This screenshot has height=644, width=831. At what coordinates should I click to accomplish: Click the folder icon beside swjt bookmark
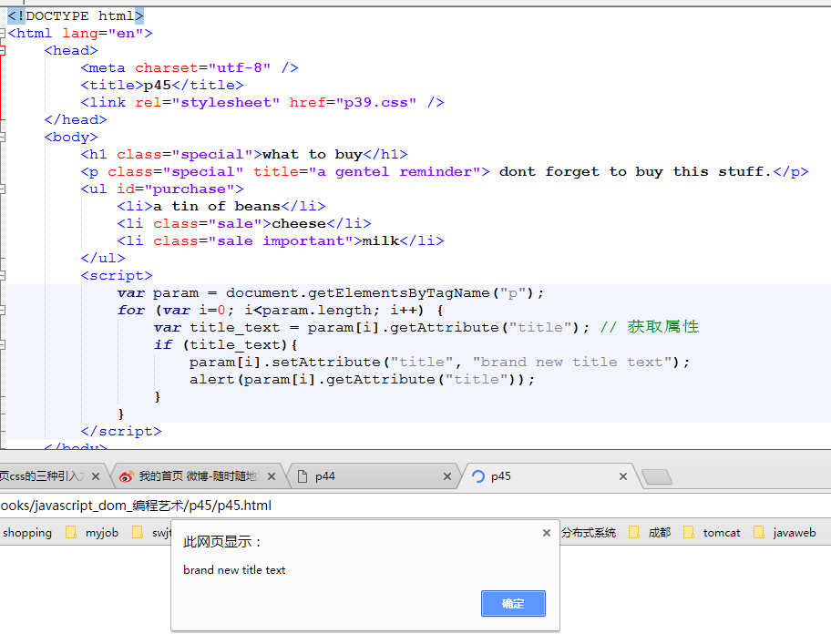coord(138,532)
